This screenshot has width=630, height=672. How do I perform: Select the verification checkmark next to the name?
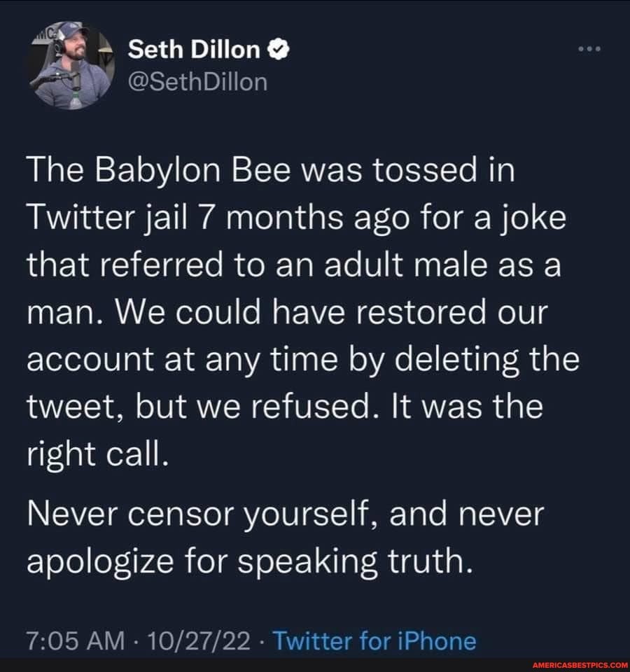pyautogui.click(x=277, y=48)
